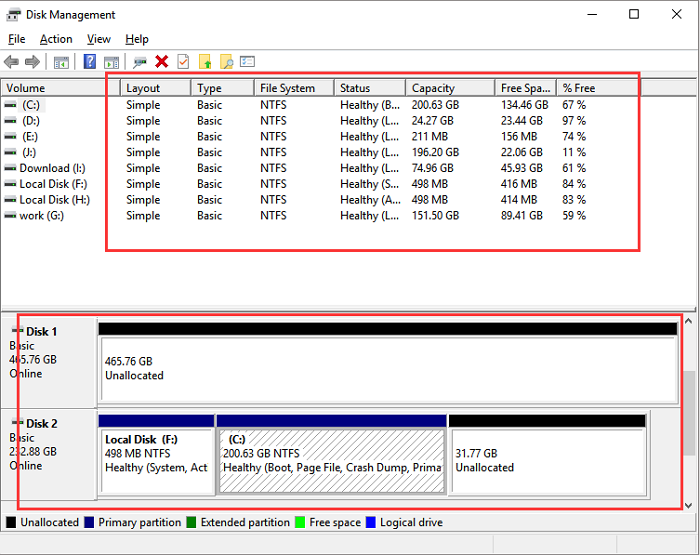This screenshot has height=555, width=700.
Task: Click the Properties checkmark sheet icon
Action: click(183, 62)
